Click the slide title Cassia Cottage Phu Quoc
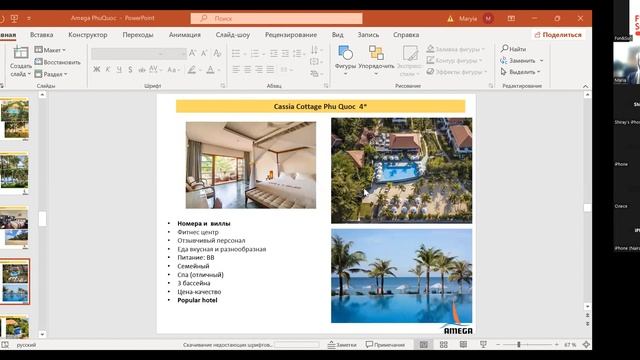The width and height of the screenshot is (640, 360). 320,106
